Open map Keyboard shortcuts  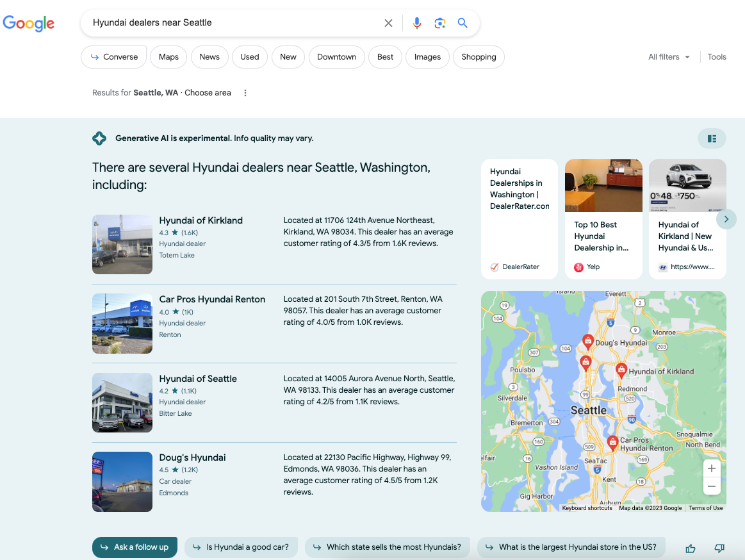(x=587, y=508)
